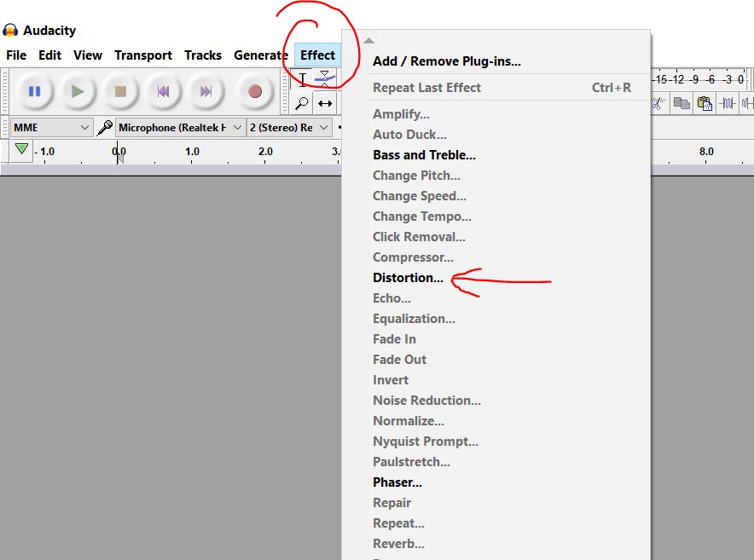Open the File menu
The width and height of the screenshot is (754, 560).
click(16, 55)
